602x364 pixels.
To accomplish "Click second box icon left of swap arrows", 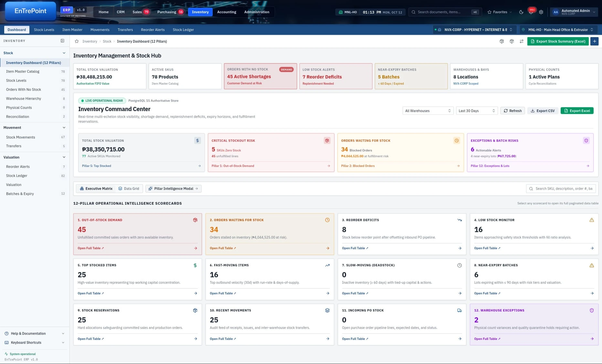I will pyautogui.click(x=512, y=41).
